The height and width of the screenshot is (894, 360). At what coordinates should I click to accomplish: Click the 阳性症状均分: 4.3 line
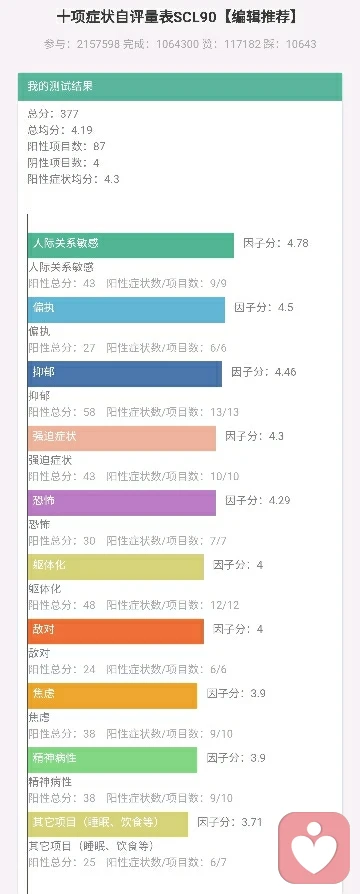point(74,179)
